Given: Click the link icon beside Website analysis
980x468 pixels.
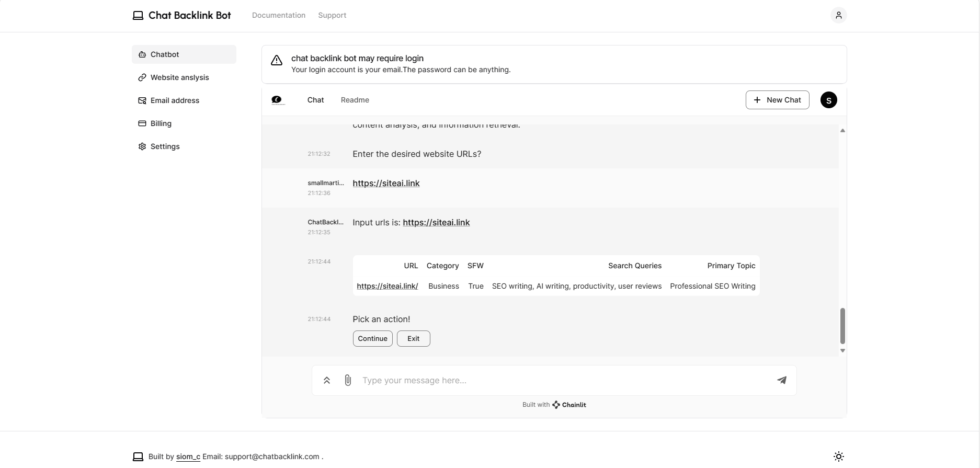Looking at the screenshot, I should (142, 77).
